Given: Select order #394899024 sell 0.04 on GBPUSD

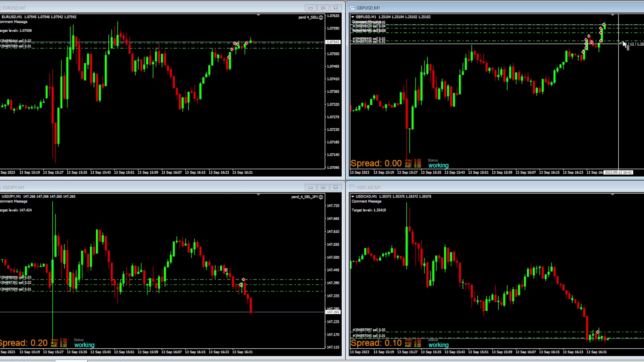Looking at the screenshot, I should click(369, 26).
